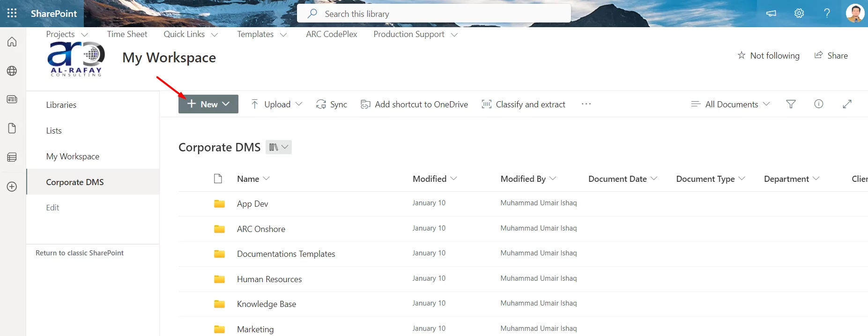Open the Knowledge Base folder name
This screenshot has height=336, width=868.
click(x=267, y=304)
